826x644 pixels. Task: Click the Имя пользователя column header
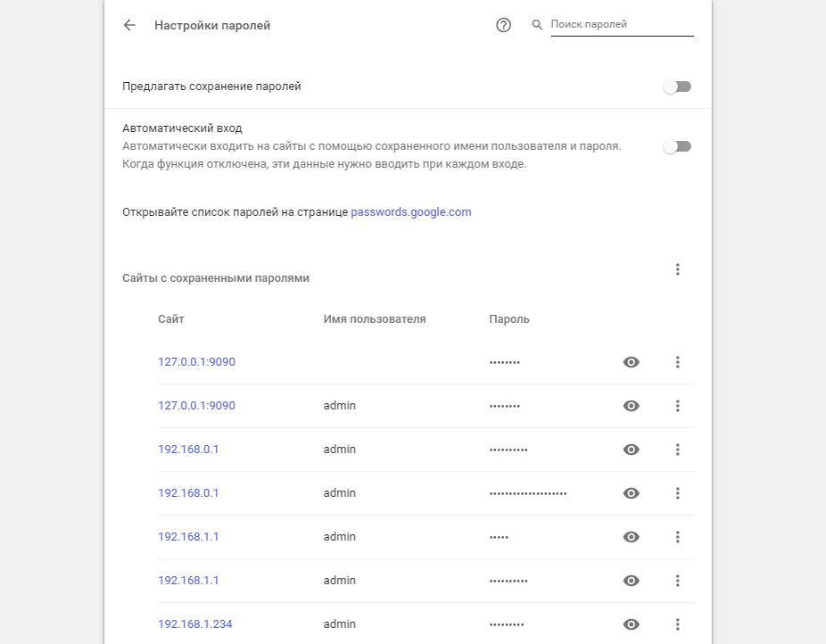375,318
